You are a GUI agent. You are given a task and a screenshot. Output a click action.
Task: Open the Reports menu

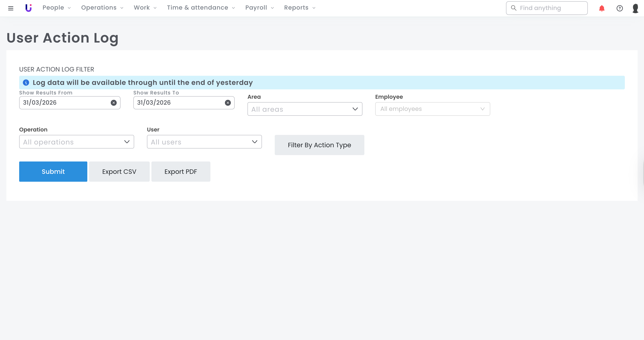(299, 8)
